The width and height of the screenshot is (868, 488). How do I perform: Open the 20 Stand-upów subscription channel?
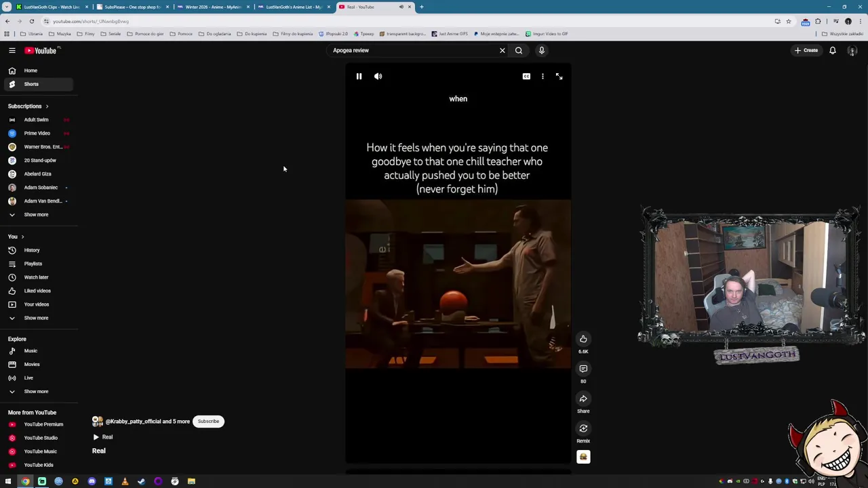40,161
